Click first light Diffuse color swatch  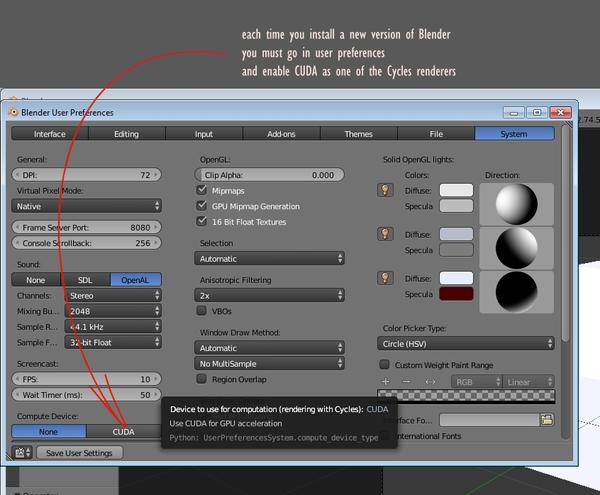tap(456, 190)
